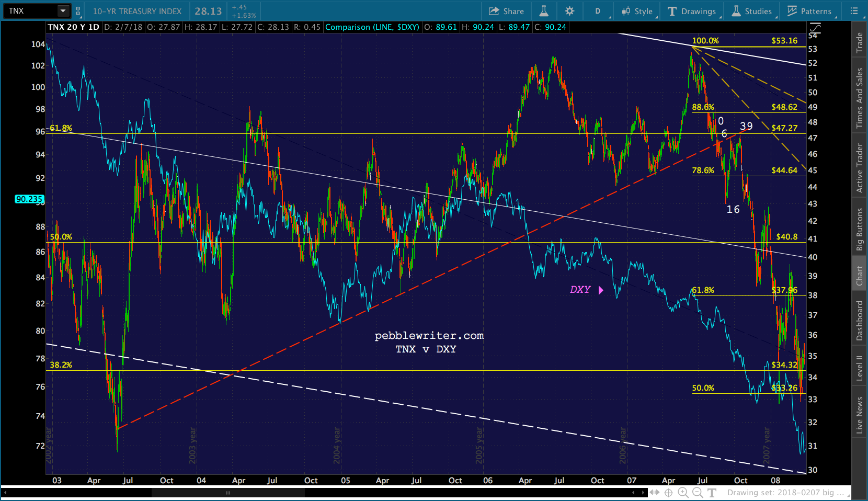
Task: Open the Live News side tab
Action: click(x=859, y=415)
